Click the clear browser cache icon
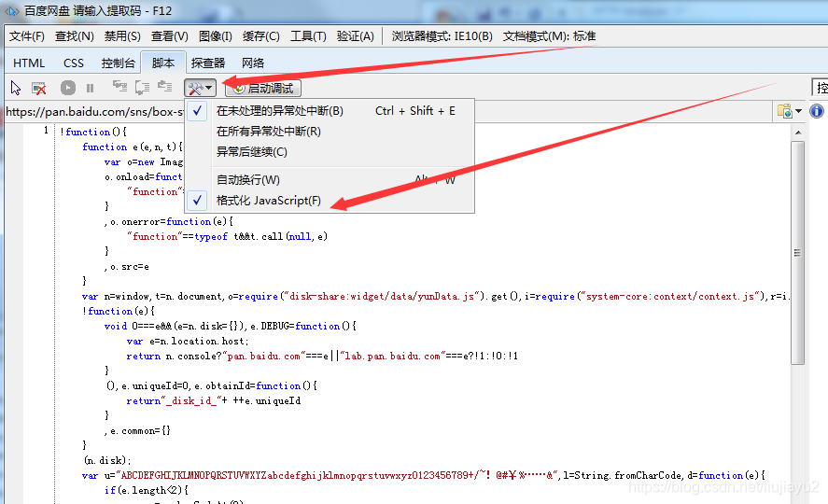This screenshot has height=504, width=828. point(39,88)
